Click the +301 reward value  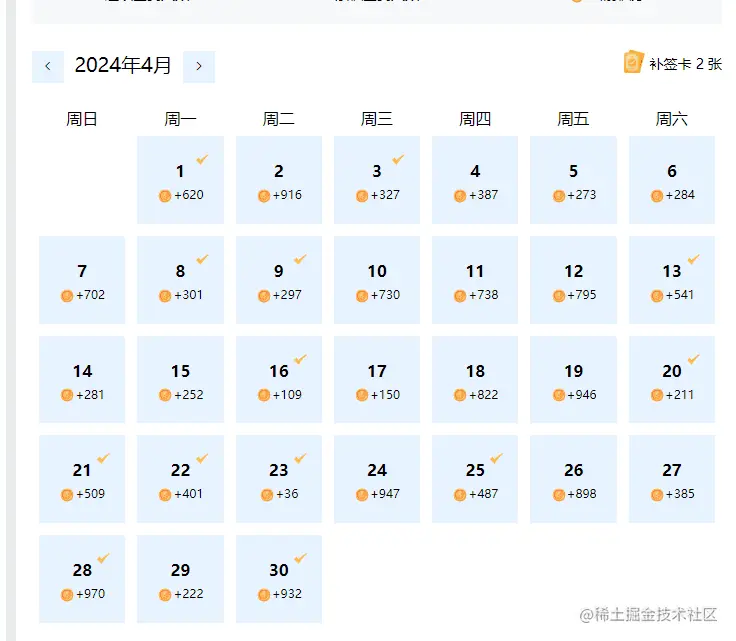pos(189,295)
